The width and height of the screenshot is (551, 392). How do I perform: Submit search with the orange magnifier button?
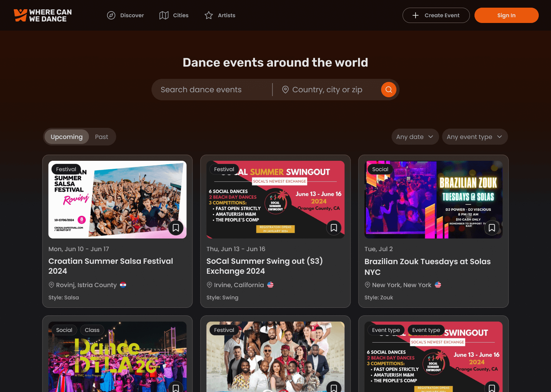click(x=388, y=90)
